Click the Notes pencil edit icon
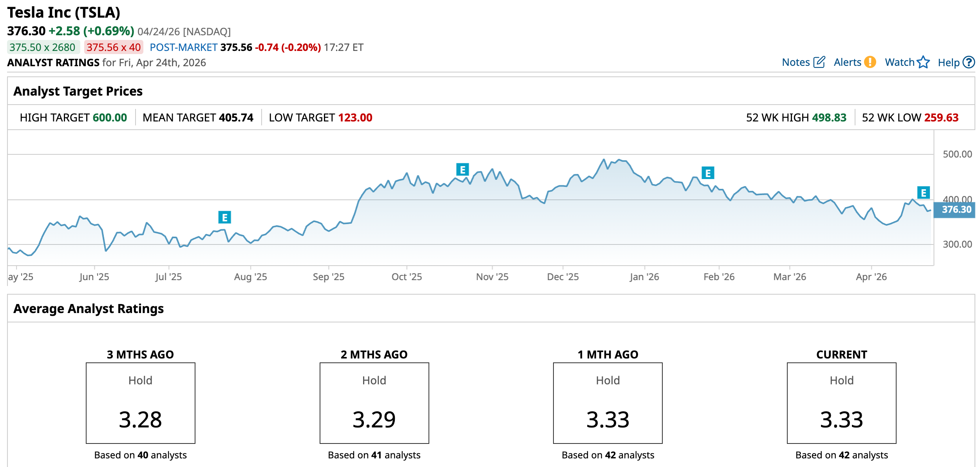The image size is (980, 467). 819,62
